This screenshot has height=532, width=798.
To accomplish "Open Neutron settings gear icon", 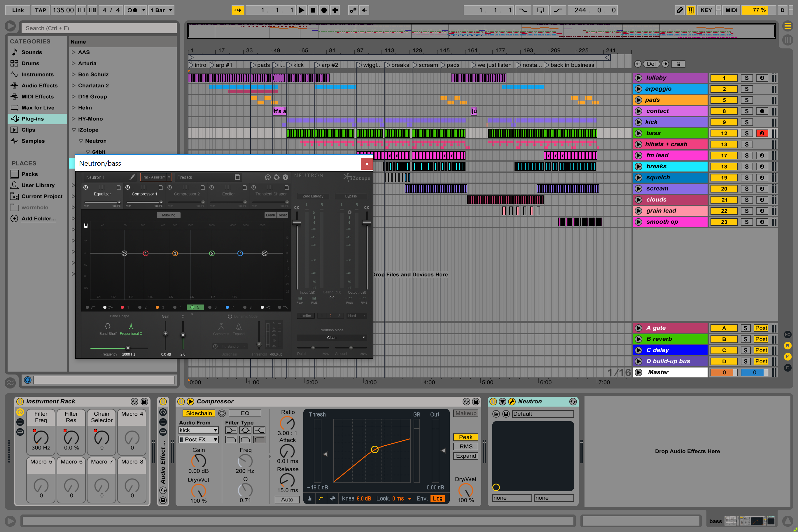I will 276,177.
